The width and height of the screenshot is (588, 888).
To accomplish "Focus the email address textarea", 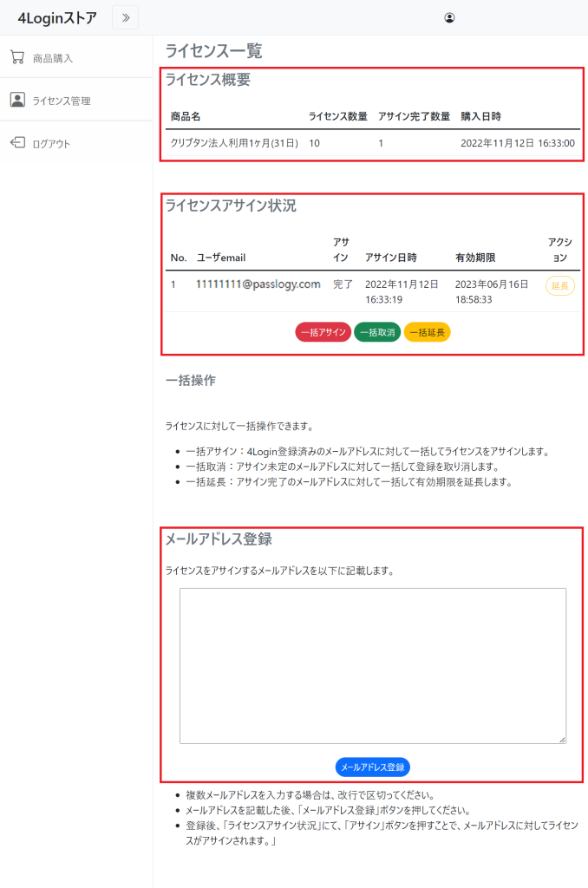I will 373,666.
